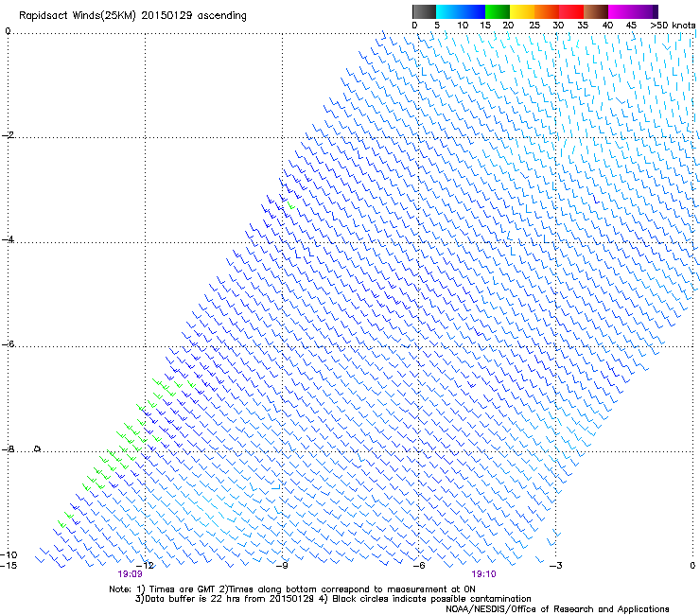Click the magenta 40-45 knots legend segment
The height and width of the screenshot is (615, 700).
point(621,11)
